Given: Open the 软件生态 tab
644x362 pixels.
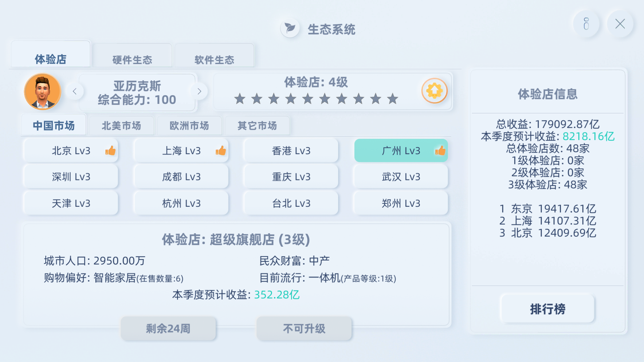Looking at the screenshot, I should click(214, 56).
